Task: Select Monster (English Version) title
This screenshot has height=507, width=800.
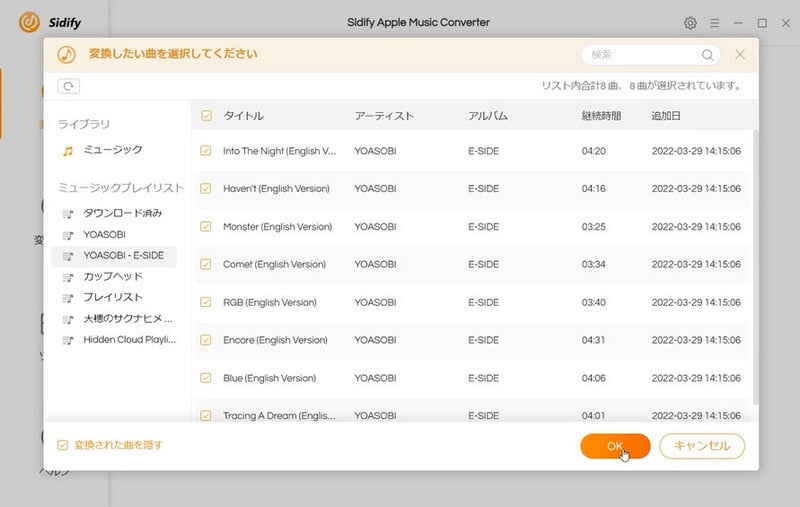Action: (x=278, y=226)
